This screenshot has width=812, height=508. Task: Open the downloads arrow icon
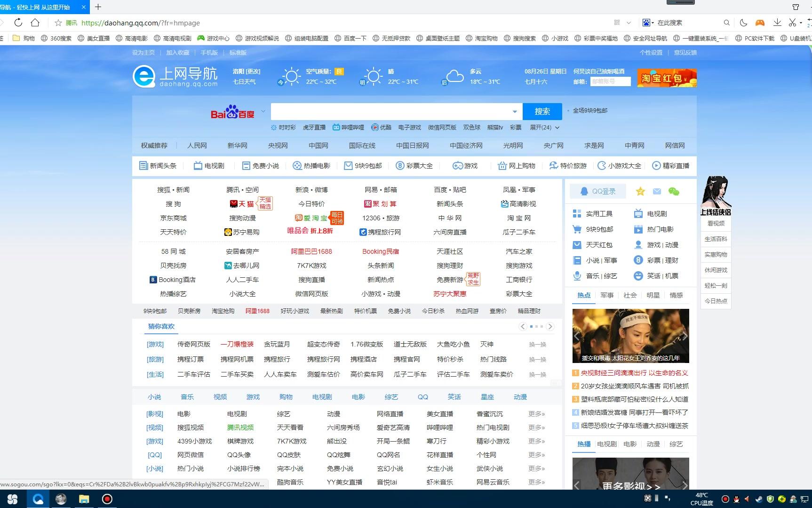pyautogui.click(x=777, y=23)
